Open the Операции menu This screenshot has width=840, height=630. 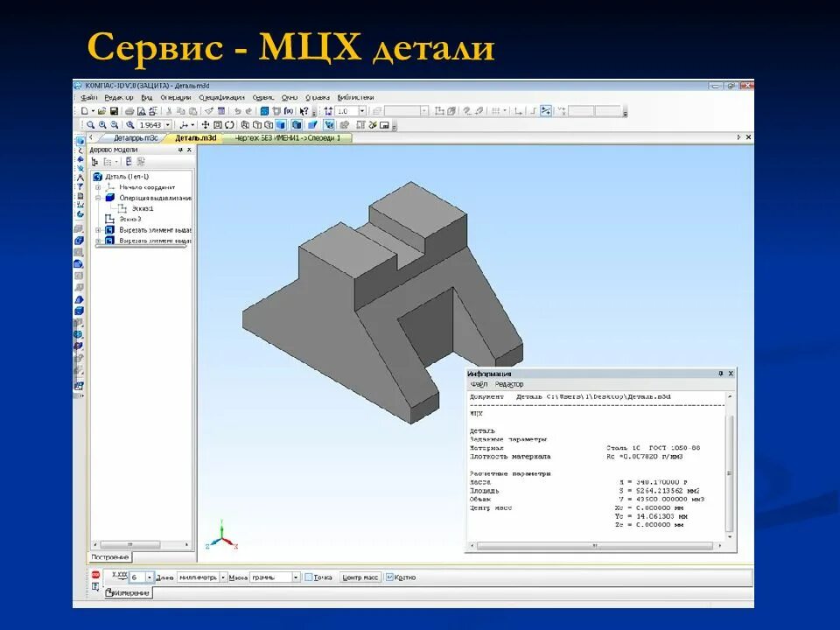click(176, 97)
